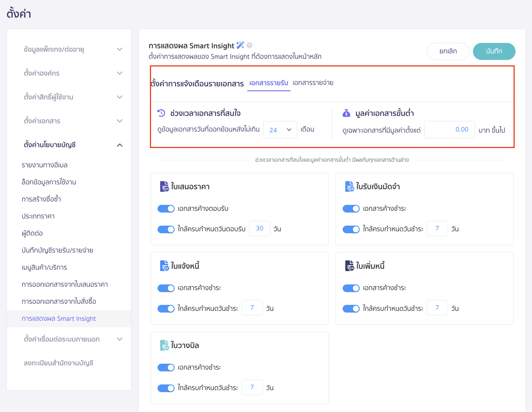Toggle เอกสารค้างชำระ for ใบวางบิล

(166, 367)
